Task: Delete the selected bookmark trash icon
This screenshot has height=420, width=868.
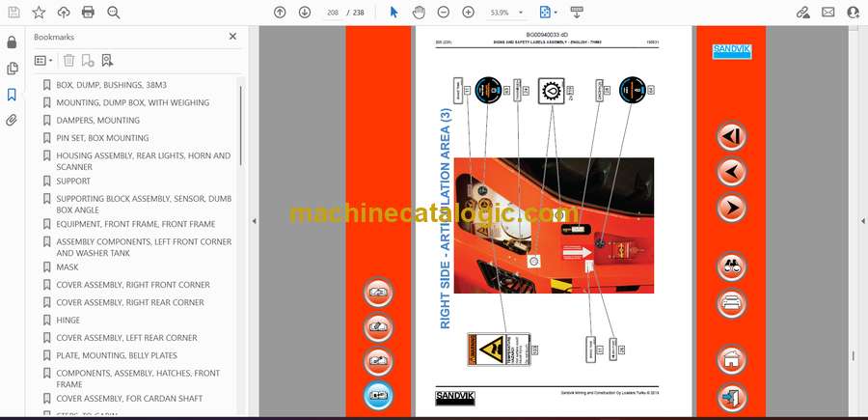Action: pos(68,61)
